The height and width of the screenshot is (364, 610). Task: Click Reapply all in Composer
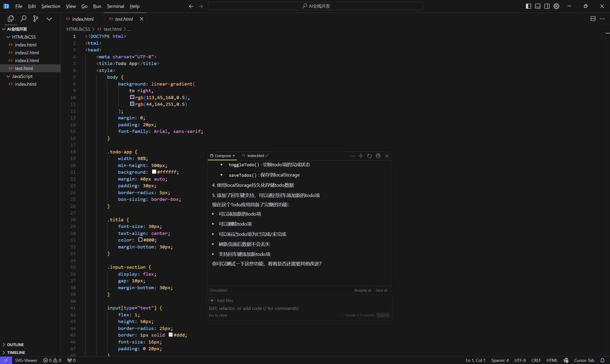point(363,290)
